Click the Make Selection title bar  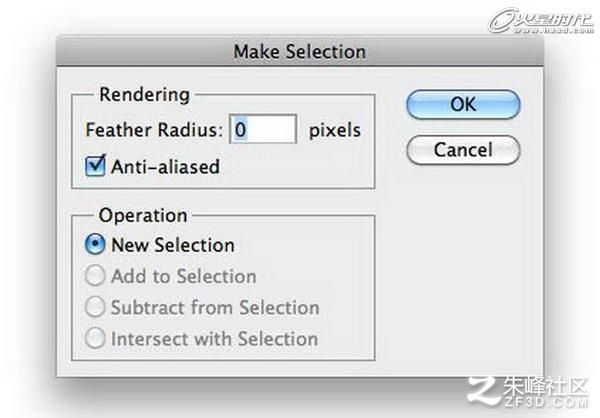click(x=300, y=51)
